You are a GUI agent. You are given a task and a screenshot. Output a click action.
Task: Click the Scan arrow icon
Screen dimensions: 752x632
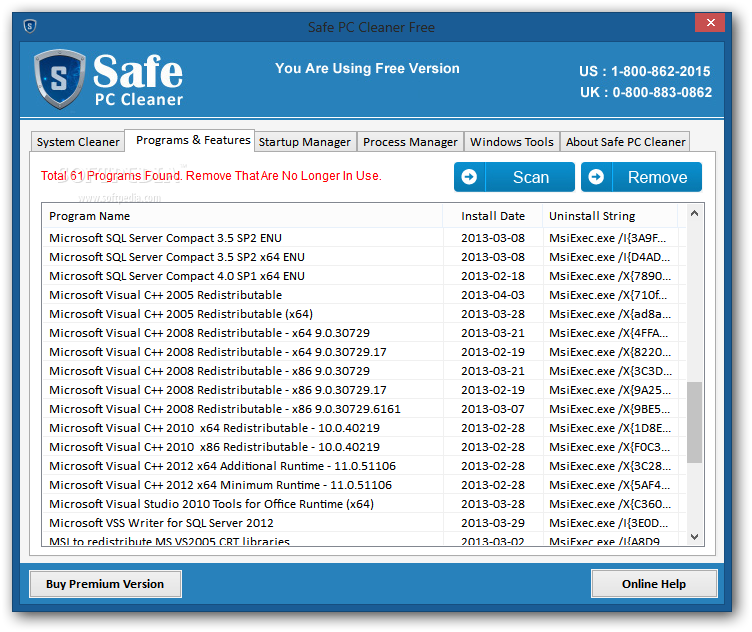[x=469, y=177]
